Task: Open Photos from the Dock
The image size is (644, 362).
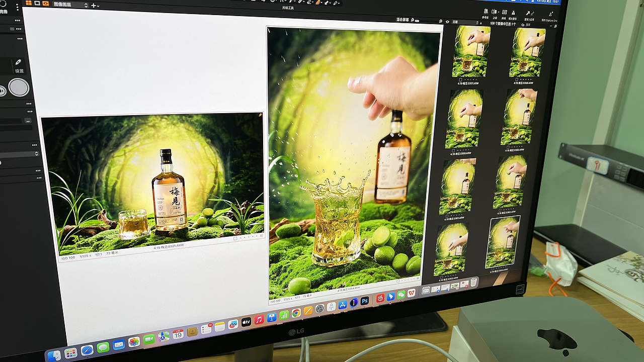Action: click(x=134, y=341)
